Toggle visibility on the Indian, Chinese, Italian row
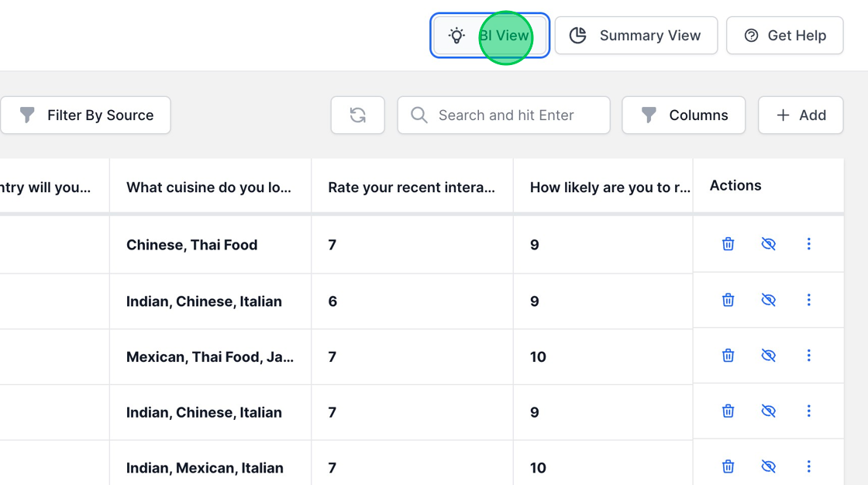This screenshot has height=485, width=868. tap(768, 300)
